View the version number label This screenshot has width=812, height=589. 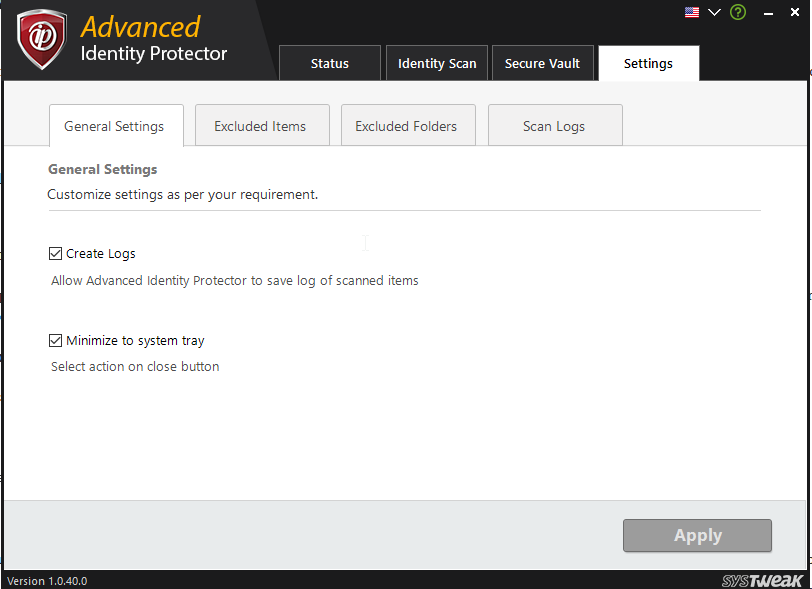coord(46,580)
